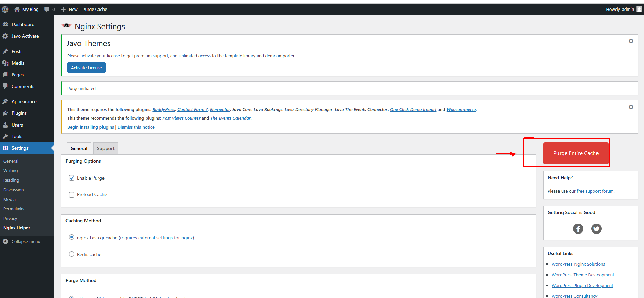Image resolution: width=644 pixels, height=298 pixels.
Task: Open Elementor plugin link
Action: coord(220,109)
